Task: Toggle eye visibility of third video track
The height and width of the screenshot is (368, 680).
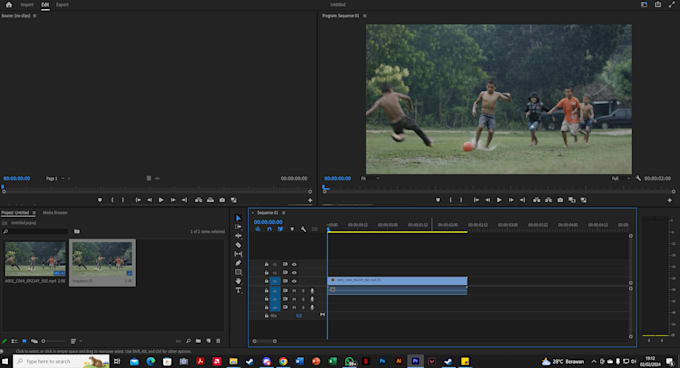Action: (294, 281)
